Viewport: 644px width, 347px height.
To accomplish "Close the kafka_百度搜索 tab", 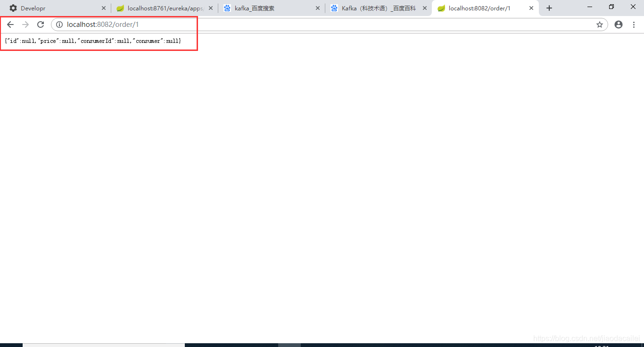I will (x=317, y=8).
